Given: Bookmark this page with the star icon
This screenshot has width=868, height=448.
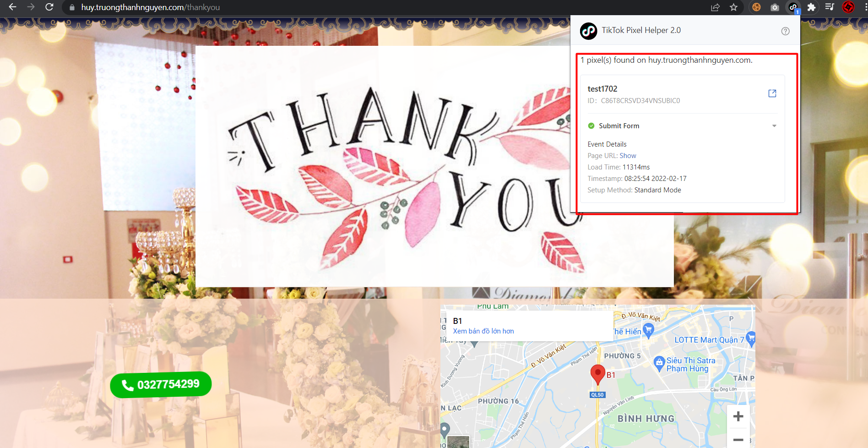Looking at the screenshot, I should tap(733, 7).
